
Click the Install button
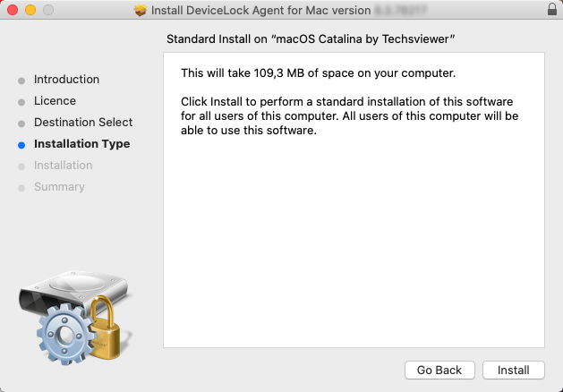click(513, 370)
